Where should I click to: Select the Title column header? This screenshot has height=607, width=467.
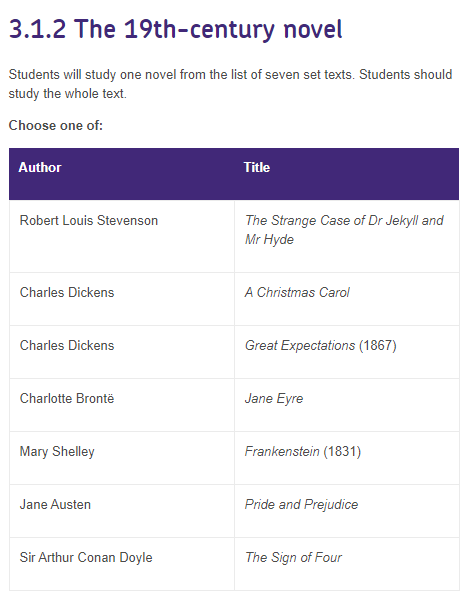click(x=257, y=168)
